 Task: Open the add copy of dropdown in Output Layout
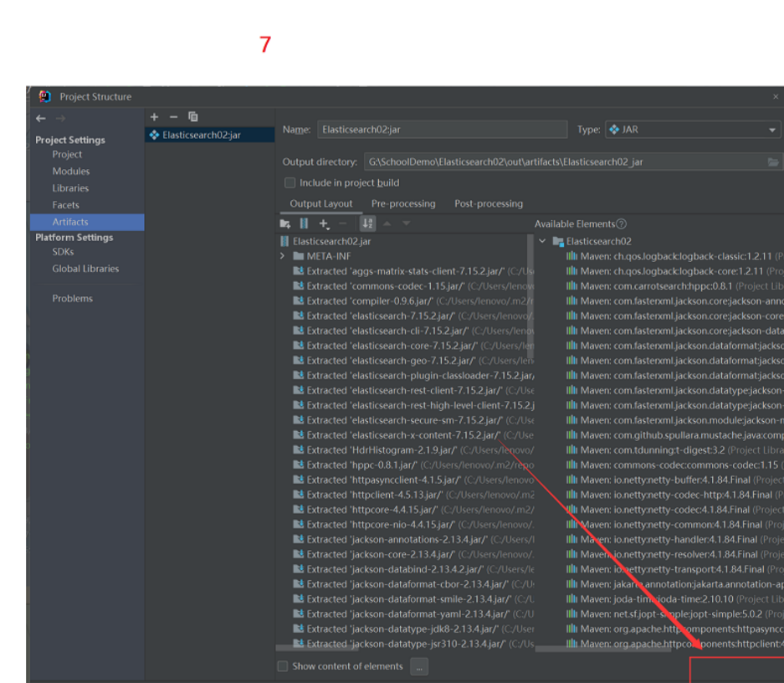point(325,223)
